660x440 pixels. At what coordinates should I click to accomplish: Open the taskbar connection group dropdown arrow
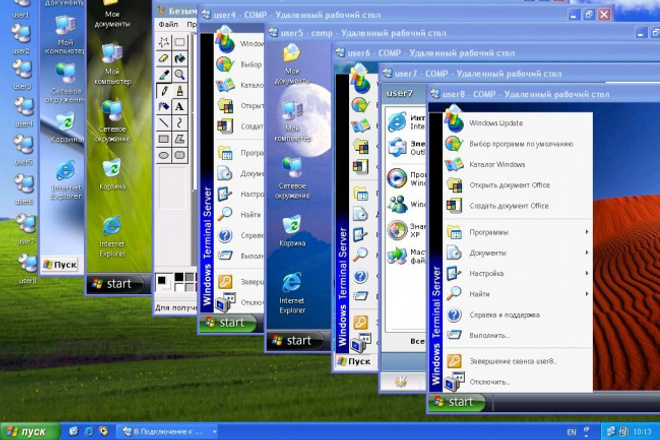point(214,432)
